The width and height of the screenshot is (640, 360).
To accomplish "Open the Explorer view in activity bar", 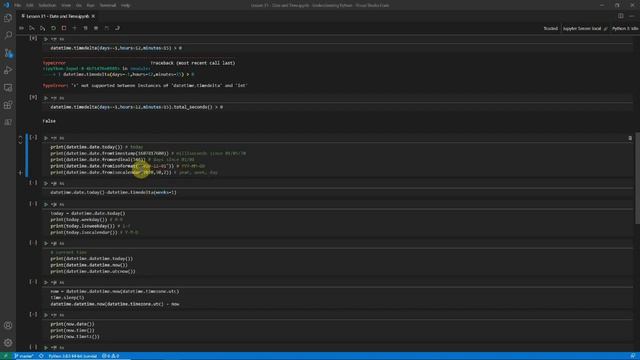I will [x=8, y=18].
